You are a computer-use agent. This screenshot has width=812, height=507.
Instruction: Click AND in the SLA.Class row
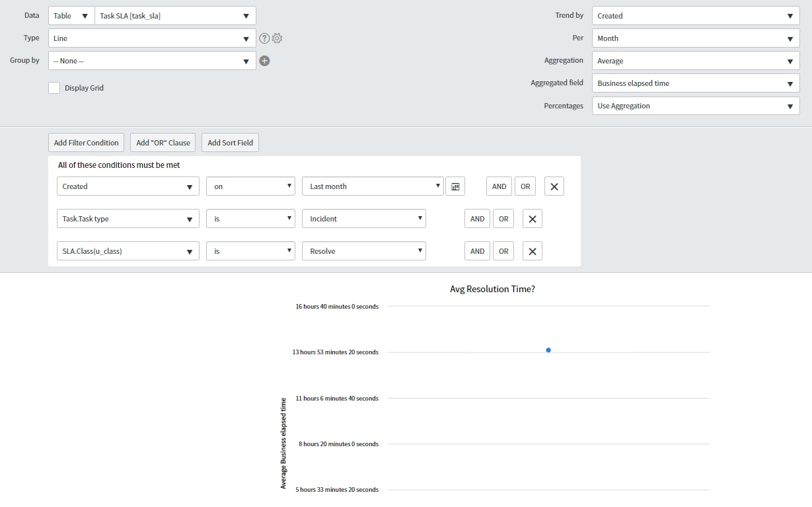click(x=478, y=251)
